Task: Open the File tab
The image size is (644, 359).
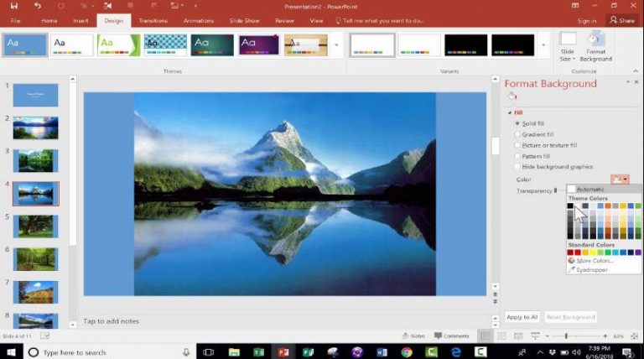Action: (16, 20)
